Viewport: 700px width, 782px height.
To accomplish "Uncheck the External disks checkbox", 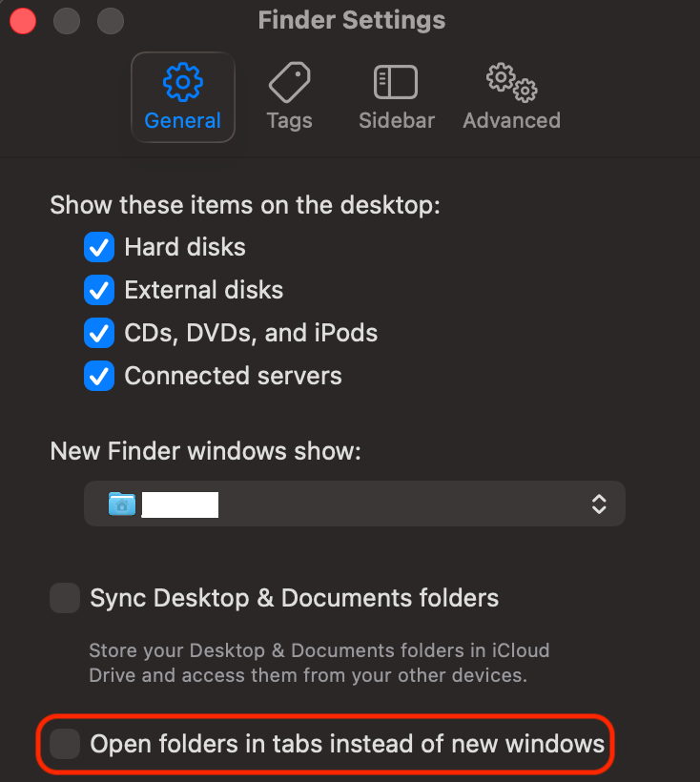I will tap(99, 290).
